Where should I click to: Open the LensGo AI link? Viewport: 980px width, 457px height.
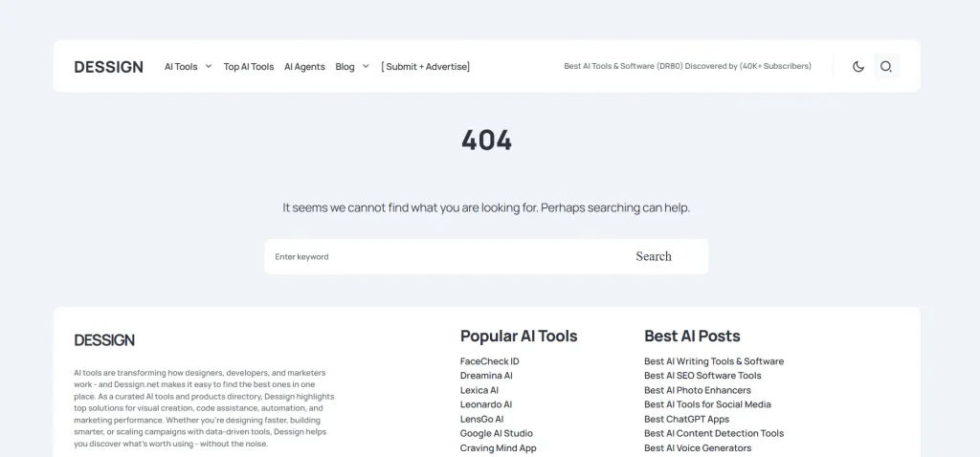click(x=482, y=419)
